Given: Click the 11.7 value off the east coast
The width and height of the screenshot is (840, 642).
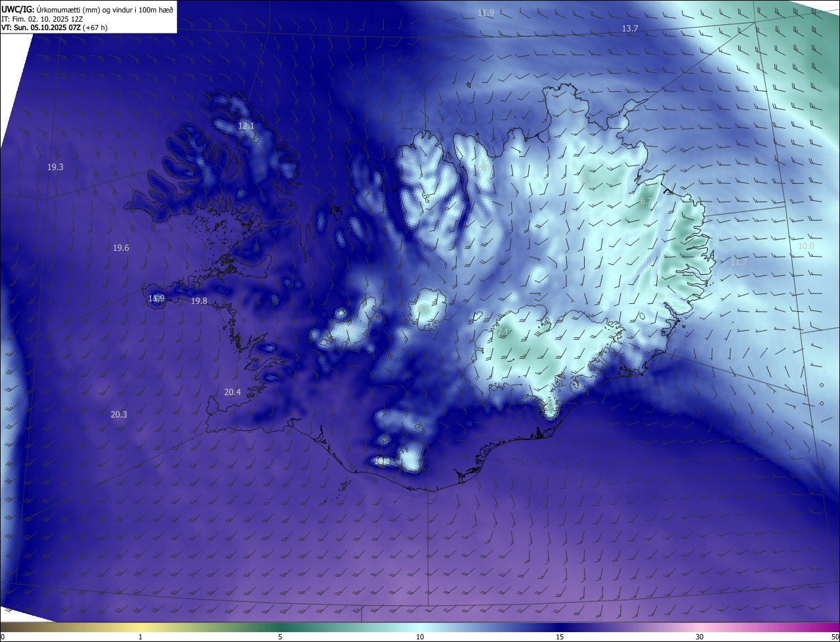Looking at the screenshot, I should pyautogui.click(x=739, y=263).
